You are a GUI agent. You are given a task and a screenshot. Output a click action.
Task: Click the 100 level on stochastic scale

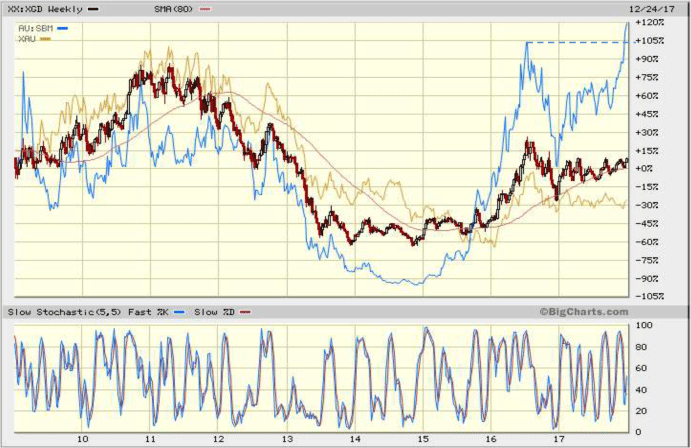click(643, 326)
